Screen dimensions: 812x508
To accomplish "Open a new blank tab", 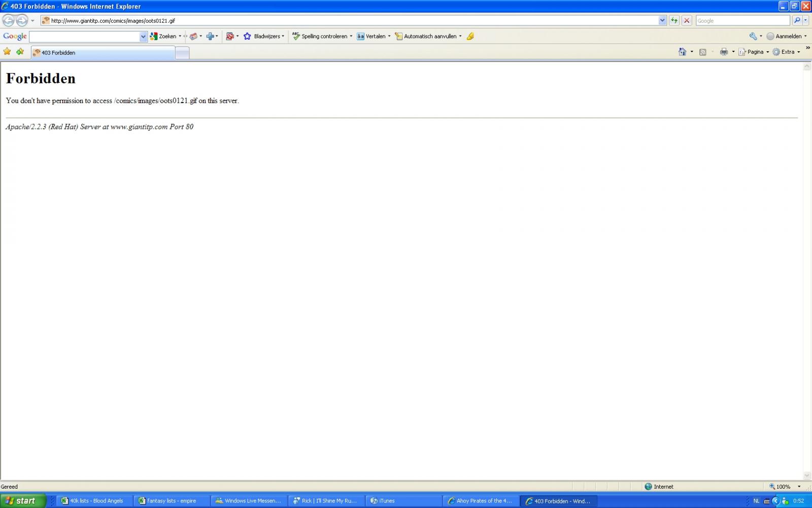I will click(182, 53).
